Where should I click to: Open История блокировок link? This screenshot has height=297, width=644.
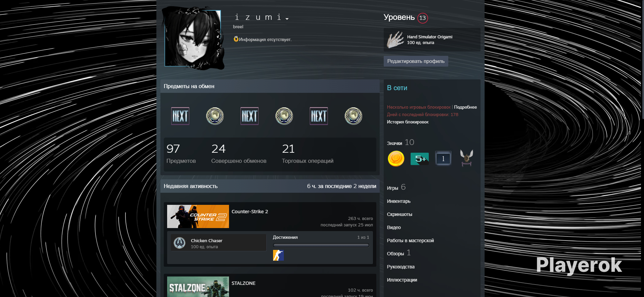408,122
